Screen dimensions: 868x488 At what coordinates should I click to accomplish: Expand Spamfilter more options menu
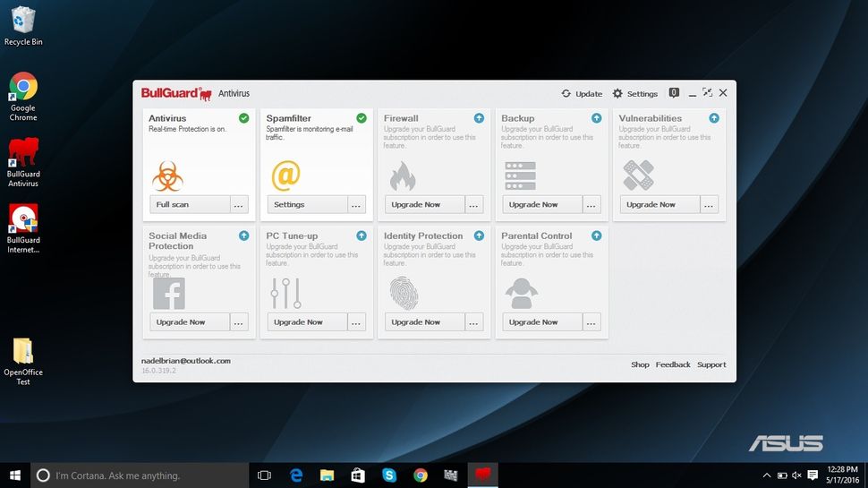(356, 204)
